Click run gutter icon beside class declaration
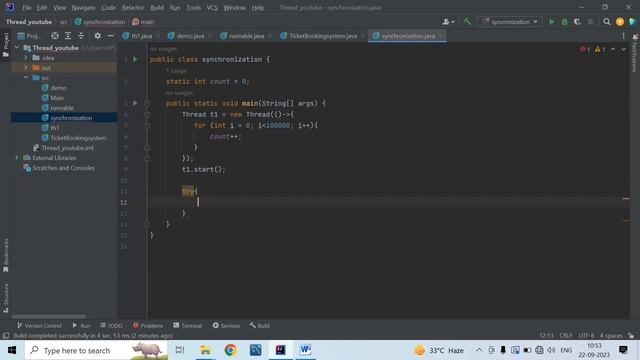Screen dimensions: 640x360 pos(135,59)
